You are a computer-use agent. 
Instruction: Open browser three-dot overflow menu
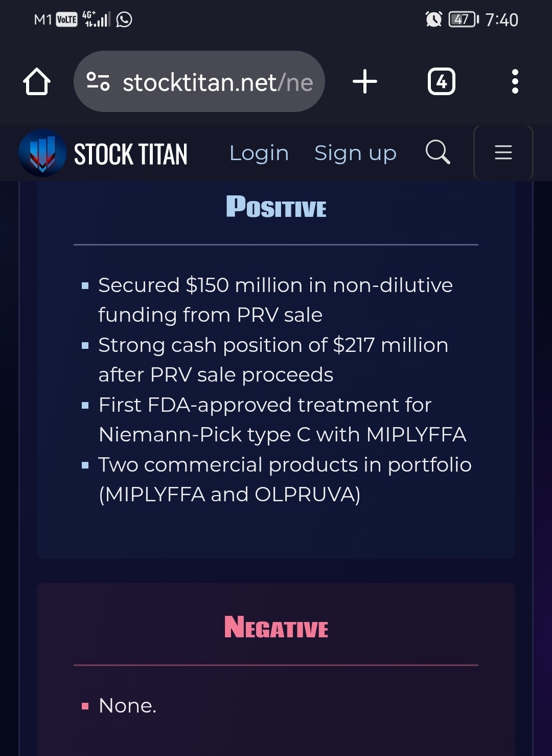[x=515, y=81]
